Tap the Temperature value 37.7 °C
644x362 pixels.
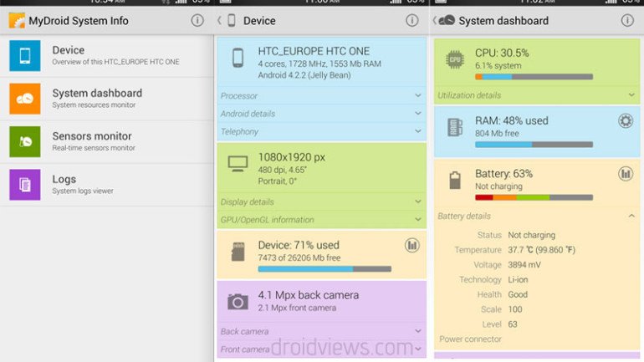542,250
